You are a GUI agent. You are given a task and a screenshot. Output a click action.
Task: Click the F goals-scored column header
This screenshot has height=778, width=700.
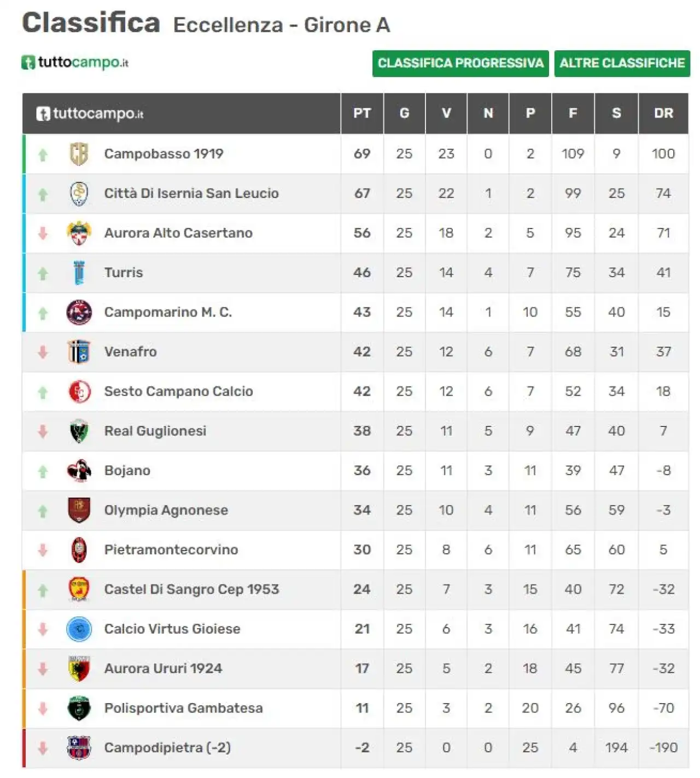(x=573, y=113)
